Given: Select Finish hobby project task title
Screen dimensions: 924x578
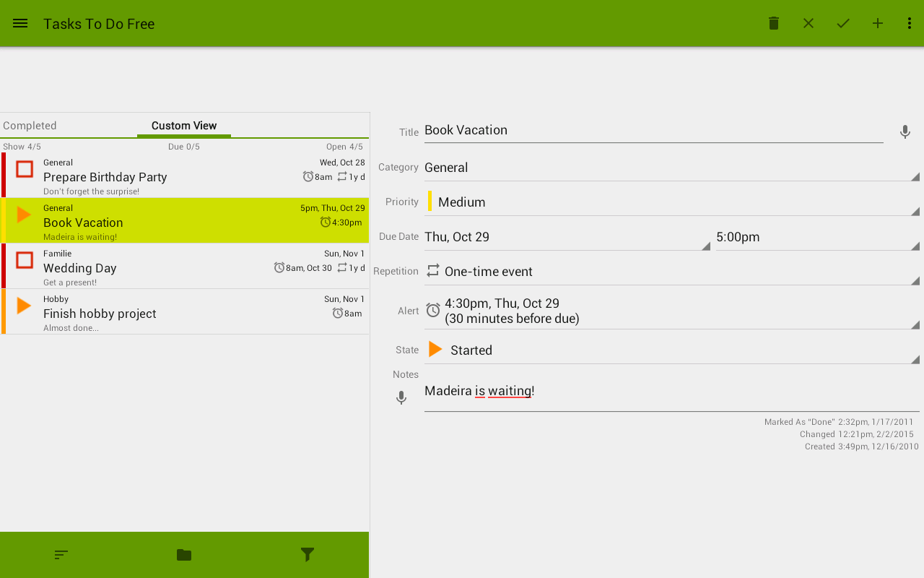Looking at the screenshot, I should click(100, 314).
